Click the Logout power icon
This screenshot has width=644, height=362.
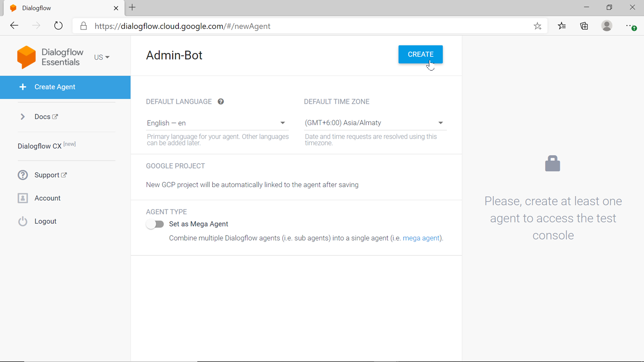pos(23,221)
